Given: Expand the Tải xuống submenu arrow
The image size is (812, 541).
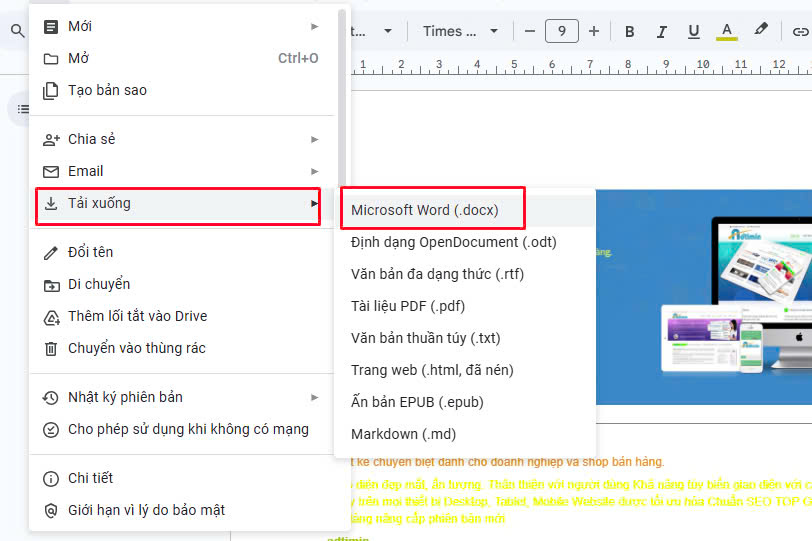Looking at the screenshot, I should [x=314, y=203].
